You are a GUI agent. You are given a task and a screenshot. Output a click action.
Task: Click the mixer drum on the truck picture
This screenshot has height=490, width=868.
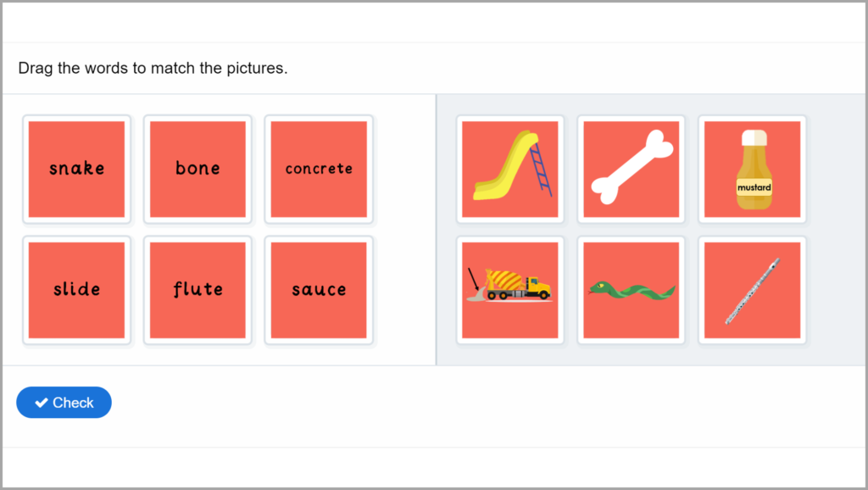coord(504,280)
